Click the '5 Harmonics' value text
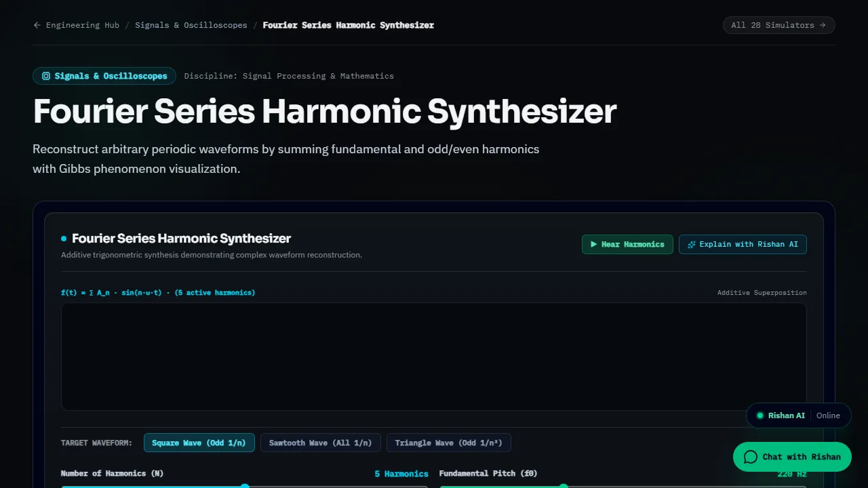 [401, 474]
